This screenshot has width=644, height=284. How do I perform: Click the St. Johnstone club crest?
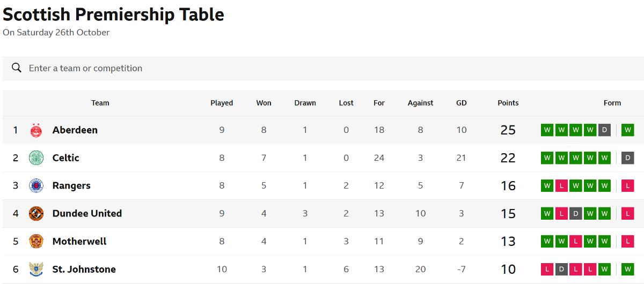[36, 269]
